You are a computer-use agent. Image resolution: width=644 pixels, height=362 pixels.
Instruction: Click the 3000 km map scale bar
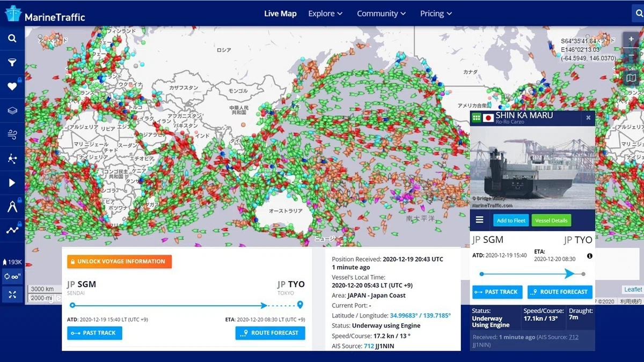tap(46, 289)
